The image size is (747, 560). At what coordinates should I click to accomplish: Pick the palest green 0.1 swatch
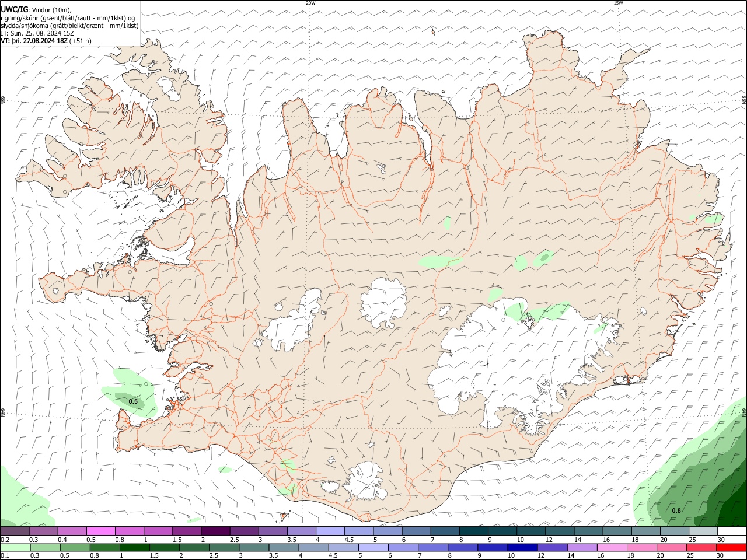[x=15, y=548]
